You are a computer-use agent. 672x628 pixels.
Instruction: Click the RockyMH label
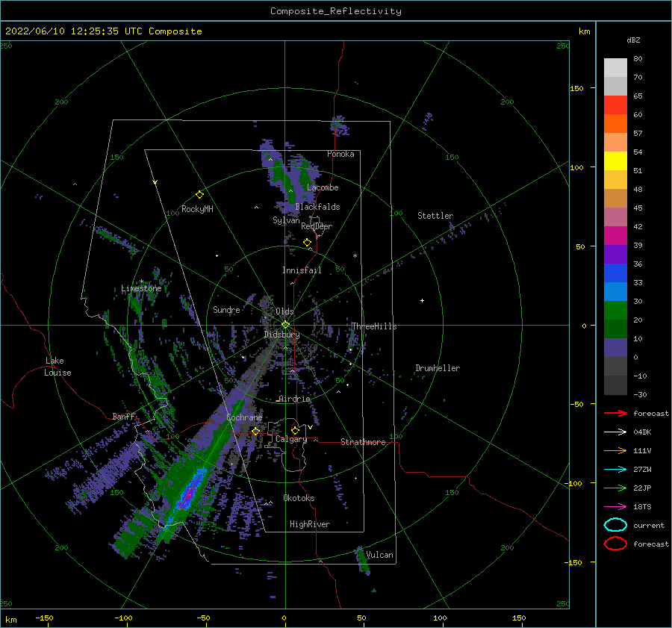(x=197, y=209)
